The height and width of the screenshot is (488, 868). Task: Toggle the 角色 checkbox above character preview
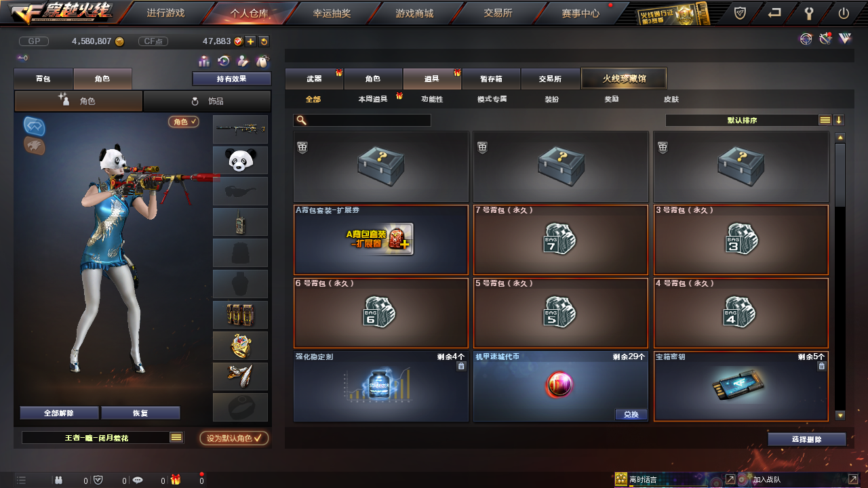184,122
